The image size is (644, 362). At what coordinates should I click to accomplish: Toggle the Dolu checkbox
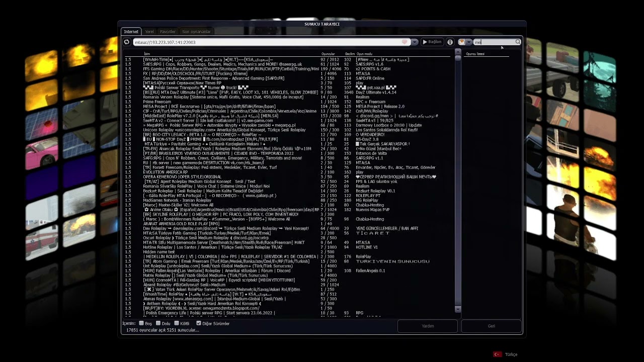(158, 323)
